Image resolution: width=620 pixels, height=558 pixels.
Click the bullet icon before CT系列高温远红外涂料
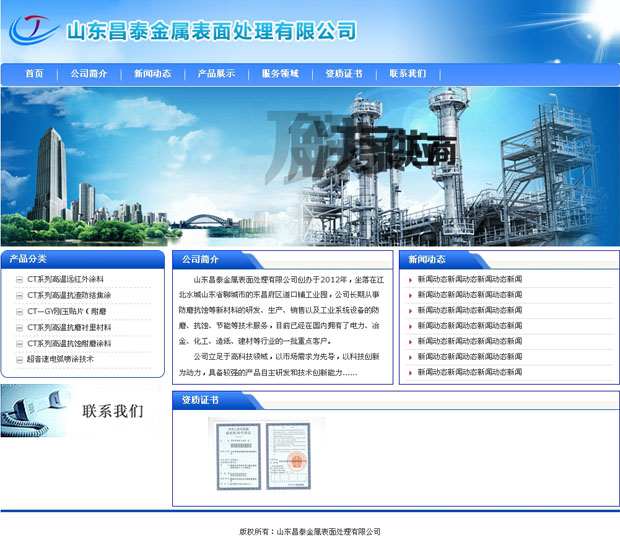point(19,280)
